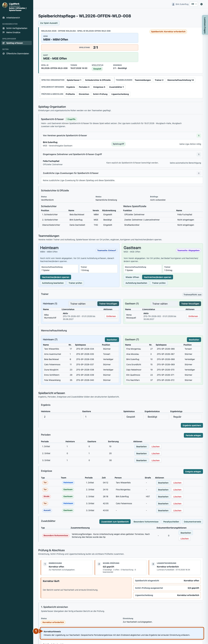This screenshot has height=644, width=208.
Task: Click the LigaWerk logo avatar
Action: [x=5, y=5]
